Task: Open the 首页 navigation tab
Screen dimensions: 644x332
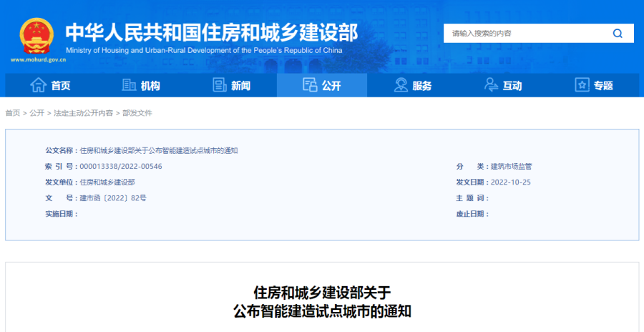Action: [x=51, y=85]
